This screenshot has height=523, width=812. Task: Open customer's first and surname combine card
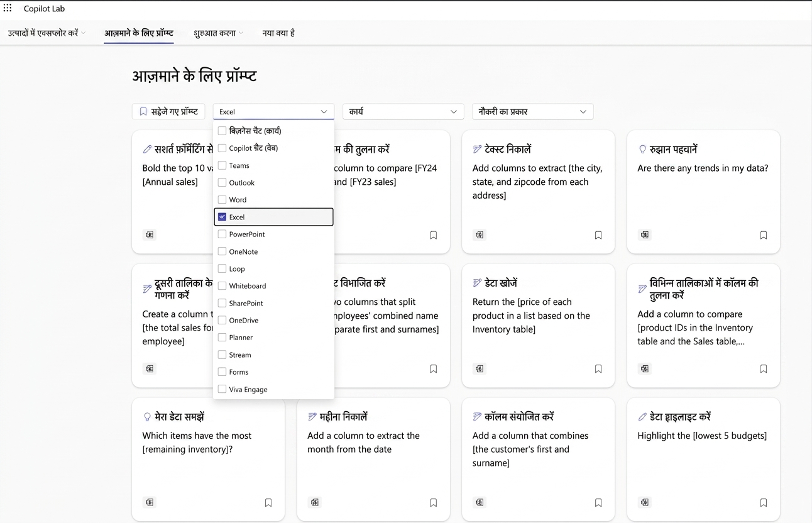click(538, 459)
